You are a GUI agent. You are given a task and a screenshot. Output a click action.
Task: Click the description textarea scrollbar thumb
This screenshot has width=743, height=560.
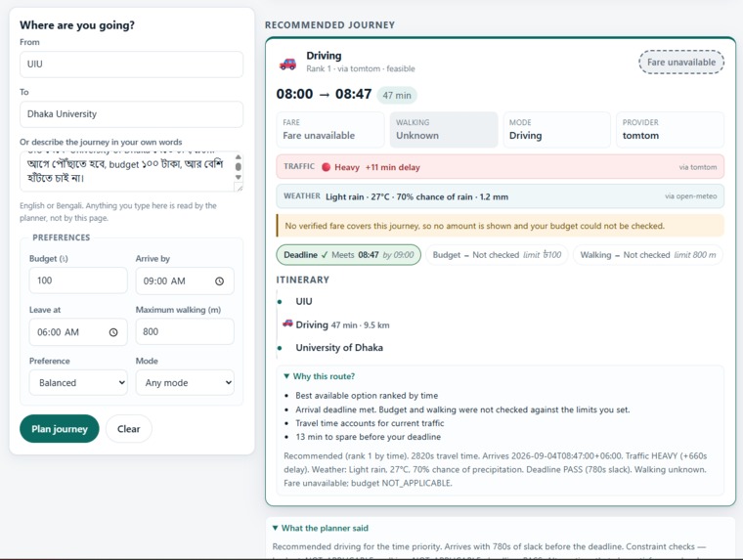(x=239, y=167)
